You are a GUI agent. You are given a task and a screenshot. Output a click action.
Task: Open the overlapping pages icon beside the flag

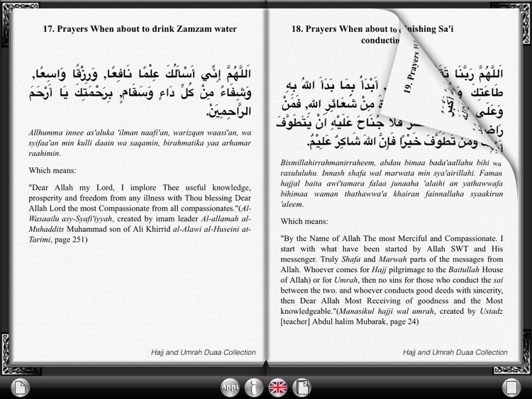301,387
